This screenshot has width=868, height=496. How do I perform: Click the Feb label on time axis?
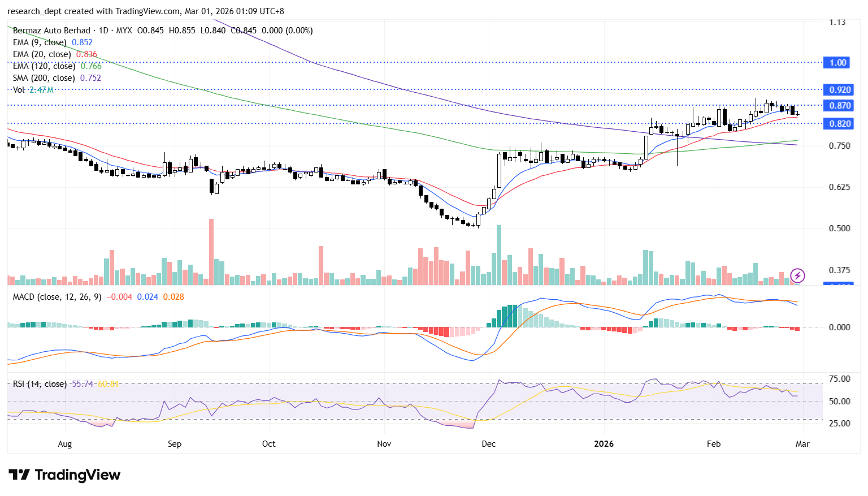click(x=713, y=444)
